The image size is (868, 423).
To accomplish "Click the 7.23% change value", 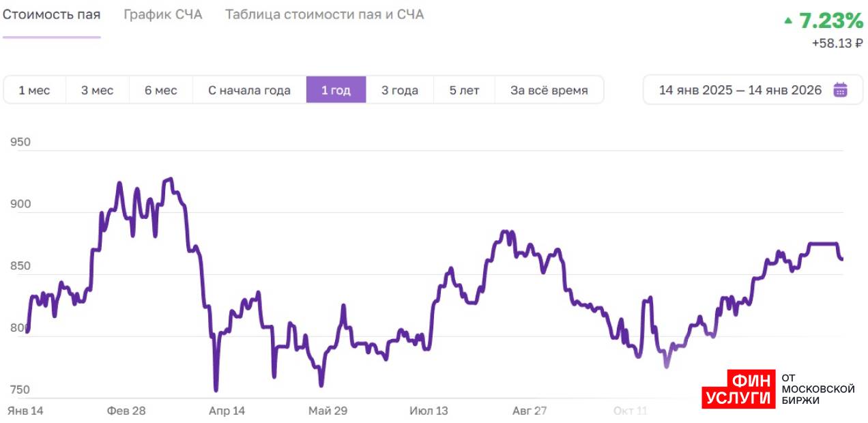I will click(831, 21).
